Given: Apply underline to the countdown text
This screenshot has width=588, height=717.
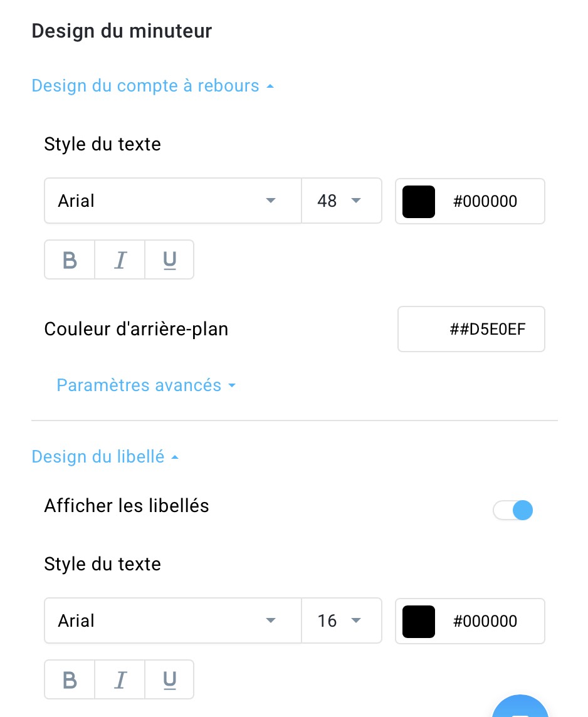Looking at the screenshot, I should (x=169, y=259).
